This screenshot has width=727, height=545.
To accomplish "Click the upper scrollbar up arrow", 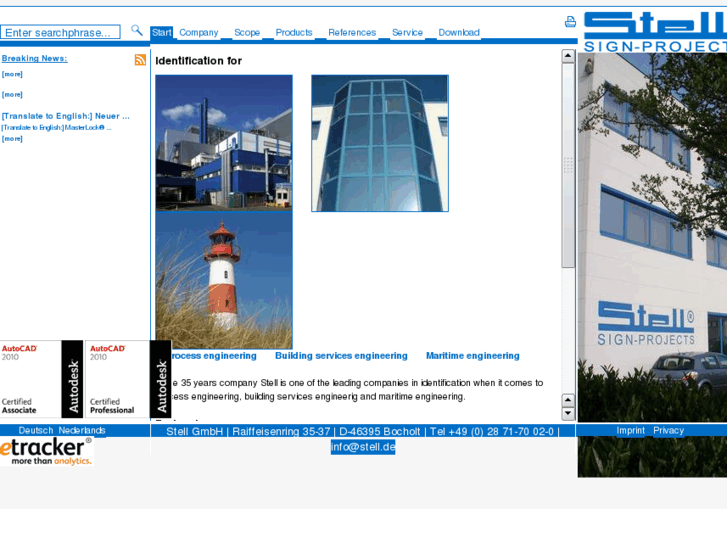I will point(568,56).
